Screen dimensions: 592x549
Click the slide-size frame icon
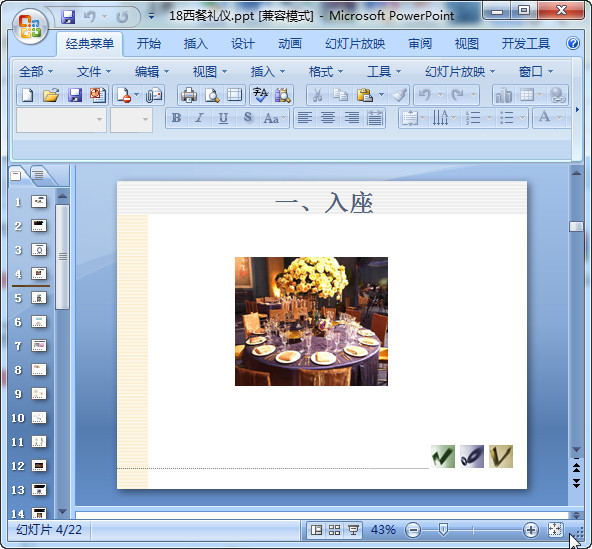[234, 95]
